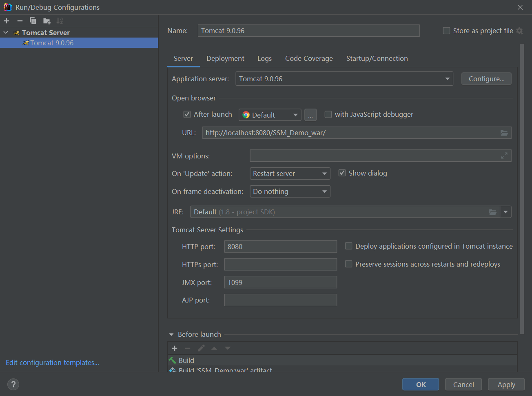532x396 pixels.
Task: Enable Preserve sessions across restarts
Action: pyautogui.click(x=348, y=264)
